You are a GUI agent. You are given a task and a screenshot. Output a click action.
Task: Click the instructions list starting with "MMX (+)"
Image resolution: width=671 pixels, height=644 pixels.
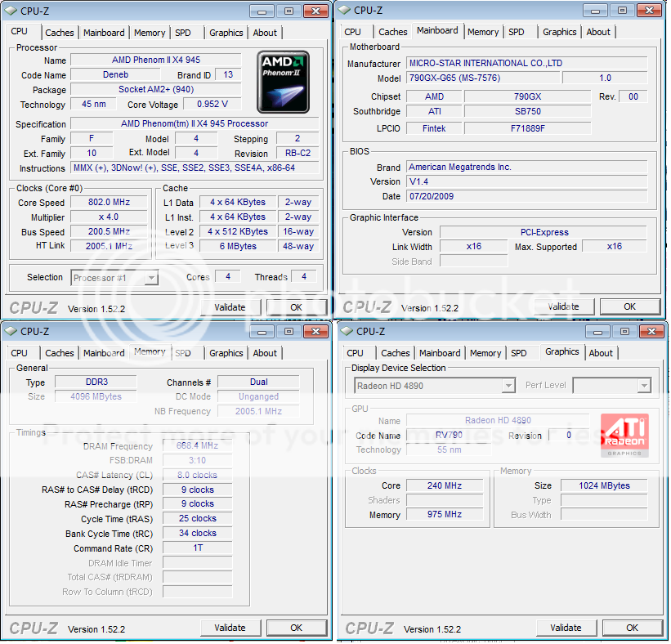[195, 168]
